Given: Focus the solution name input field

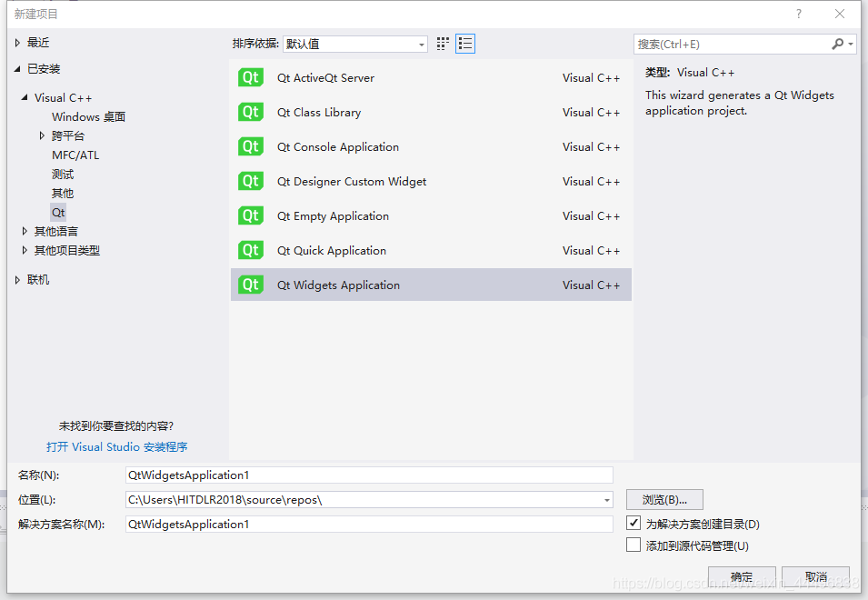Looking at the screenshot, I should [x=369, y=525].
